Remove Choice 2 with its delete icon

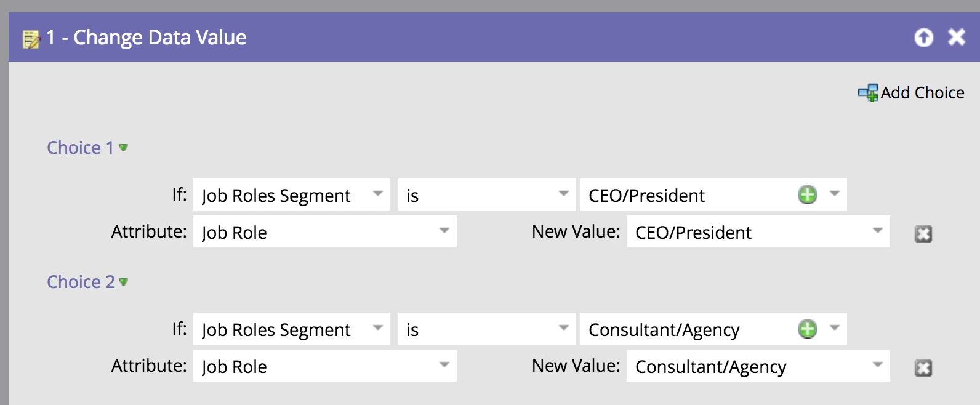click(923, 368)
